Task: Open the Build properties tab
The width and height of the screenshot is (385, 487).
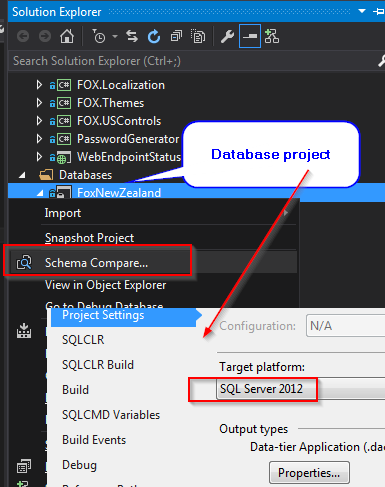Action: click(75, 390)
